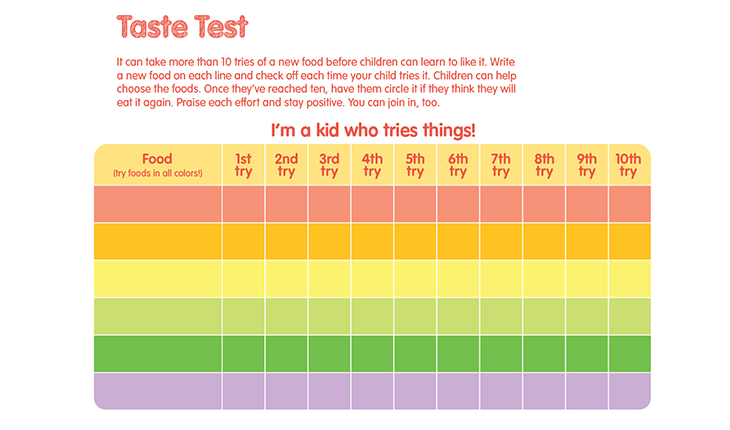Mark the 10th try box in the purple row
The image size is (730, 430).
click(x=628, y=390)
